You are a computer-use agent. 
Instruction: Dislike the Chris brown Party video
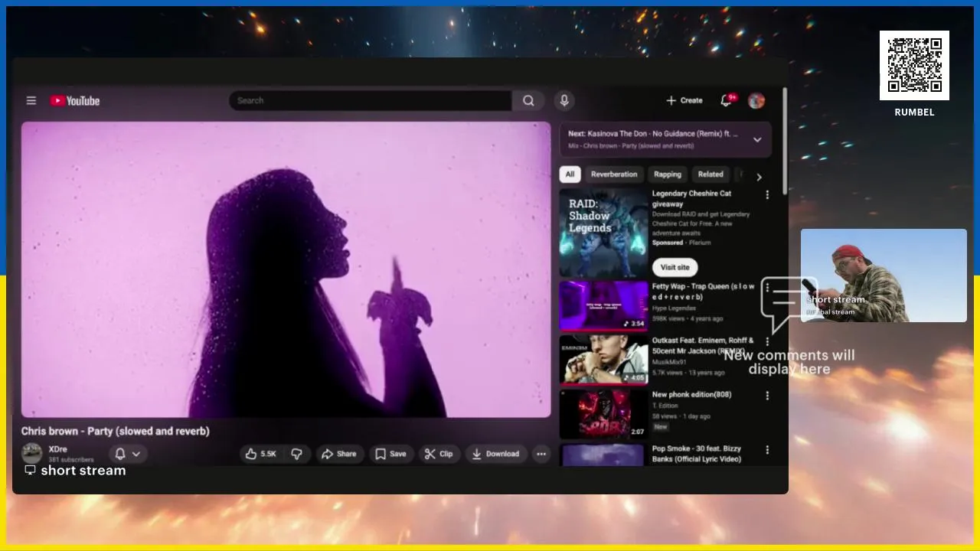(x=297, y=454)
